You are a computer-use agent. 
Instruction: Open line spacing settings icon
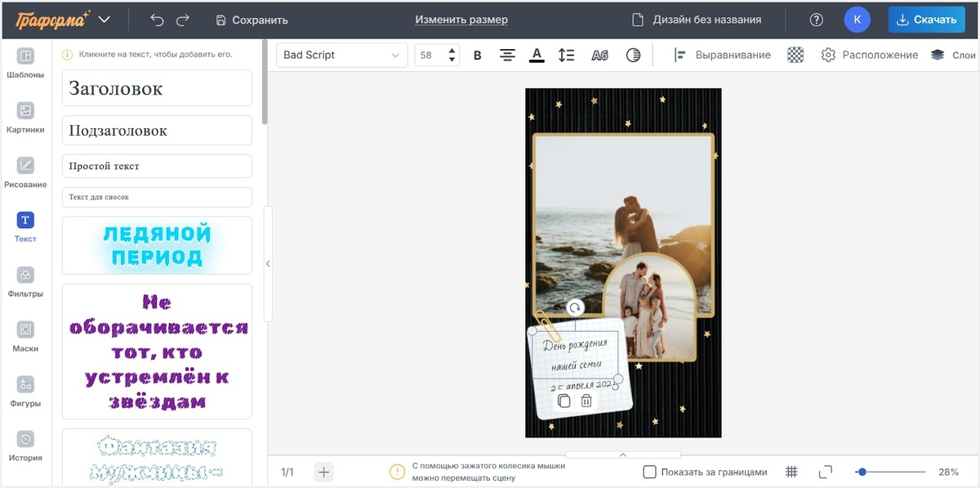[566, 55]
